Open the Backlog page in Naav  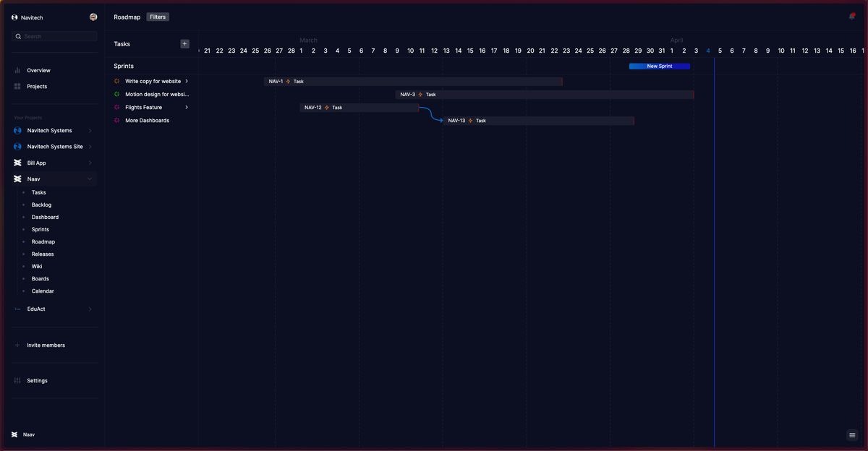point(41,205)
